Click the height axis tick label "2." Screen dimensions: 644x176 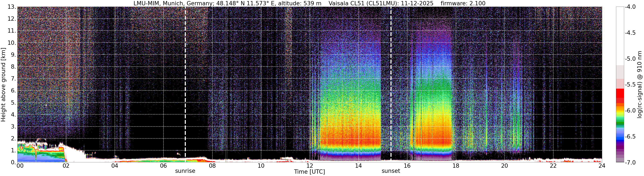click(13, 138)
